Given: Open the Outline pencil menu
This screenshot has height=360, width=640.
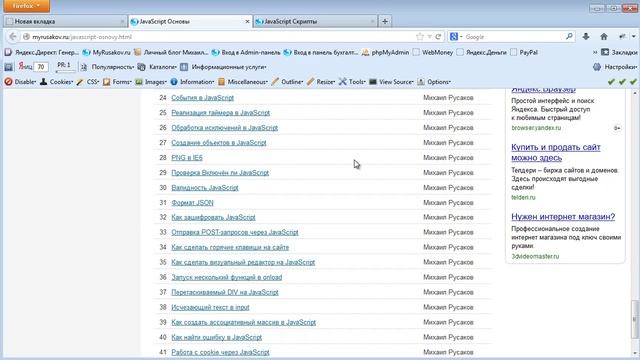Looking at the screenshot, I should tap(287, 82).
